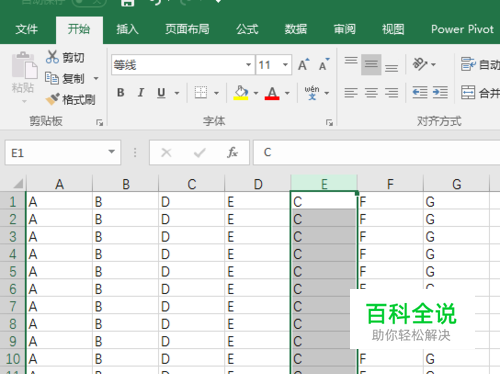Click the Name Box showing E1

tap(63, 153)
